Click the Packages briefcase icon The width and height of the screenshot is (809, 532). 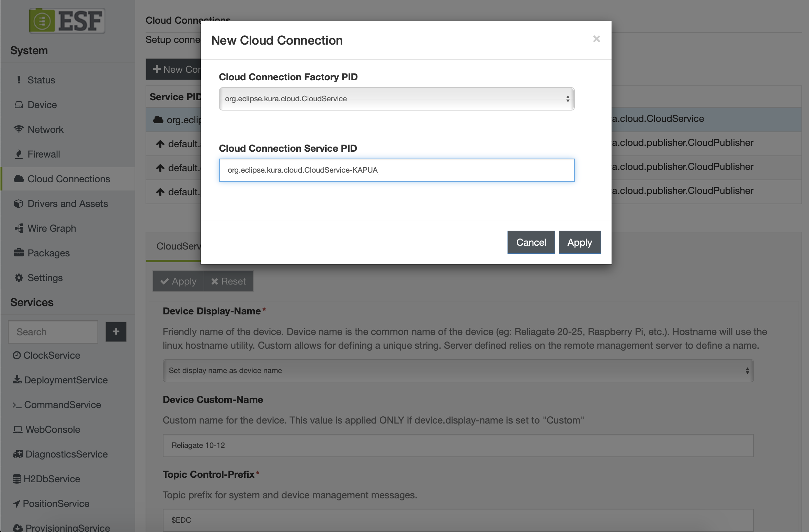click(19, 253)
